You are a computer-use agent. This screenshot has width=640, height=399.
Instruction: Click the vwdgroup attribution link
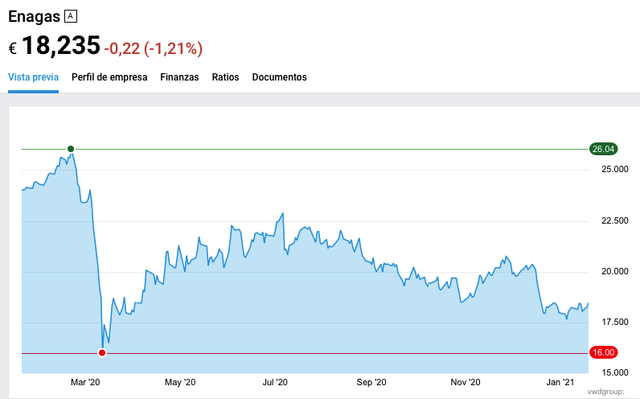click(x=606, y=392)
